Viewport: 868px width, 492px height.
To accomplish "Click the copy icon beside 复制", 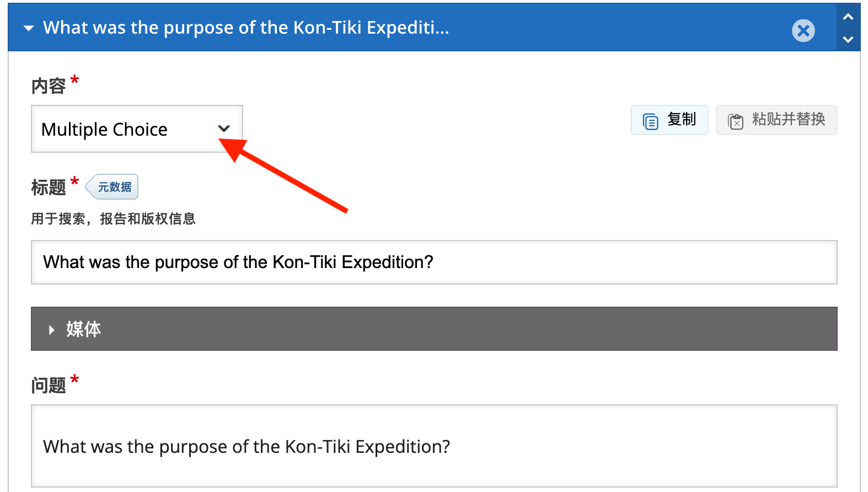I will pos(651,121).
